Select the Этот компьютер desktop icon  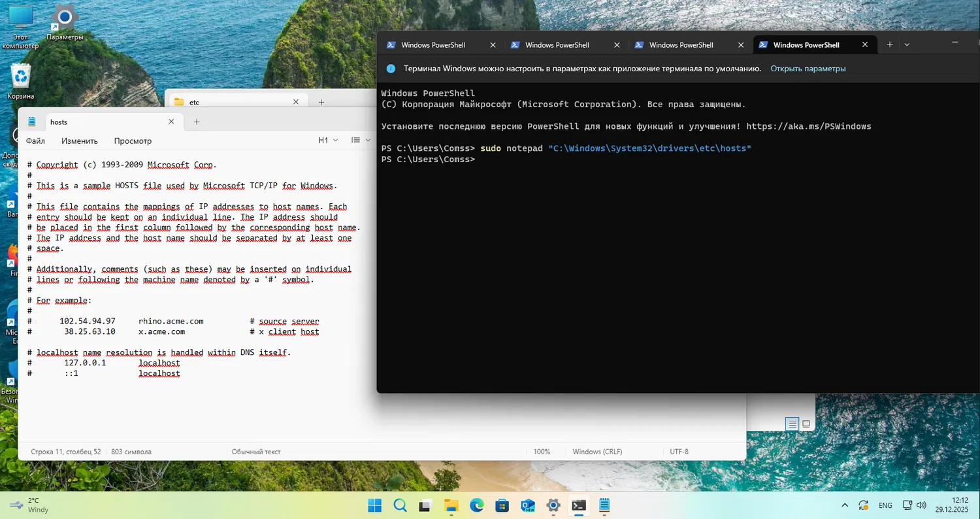(x=21, y=27)
